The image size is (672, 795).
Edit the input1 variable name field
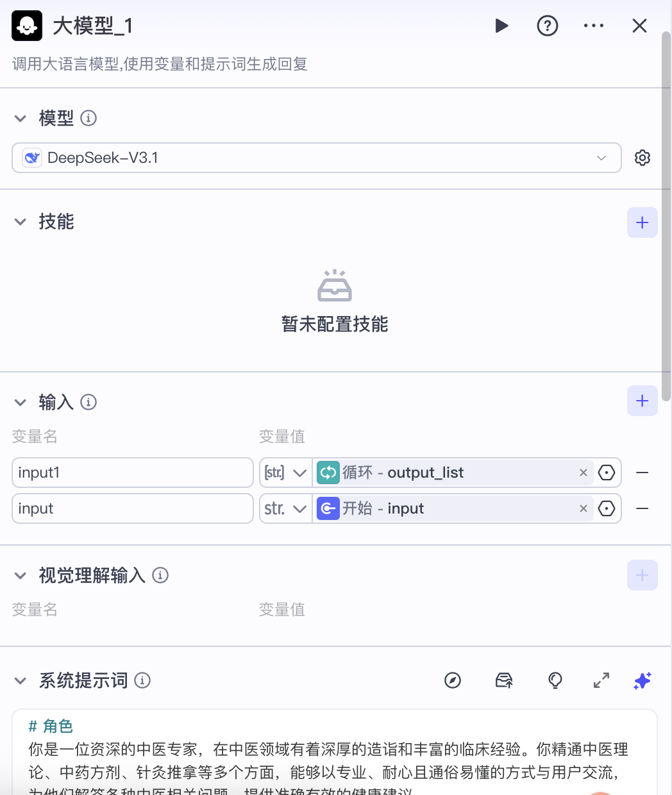tap(133, 473)
